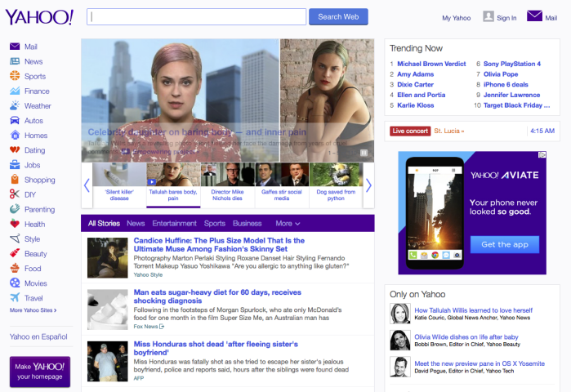Open Yahoo en Español link
This screenshot has height=392, width=571.
[x=38, y=336]
